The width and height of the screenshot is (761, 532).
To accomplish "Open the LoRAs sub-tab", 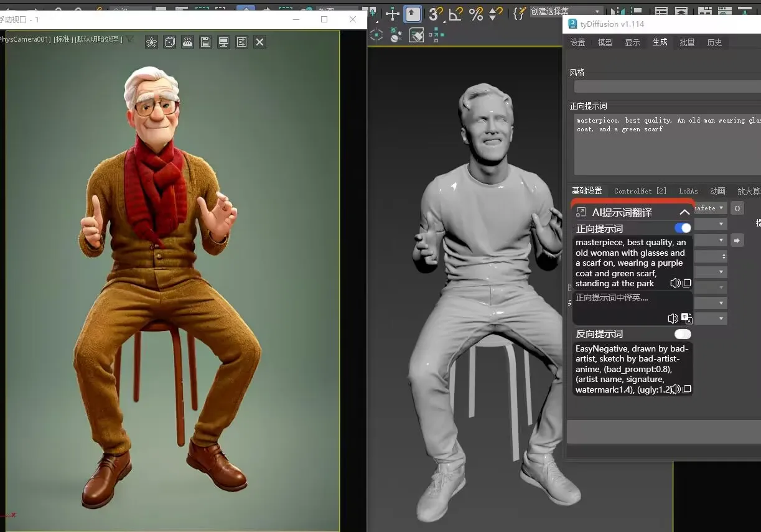I will pyautogui.click(x=689, y=191).
